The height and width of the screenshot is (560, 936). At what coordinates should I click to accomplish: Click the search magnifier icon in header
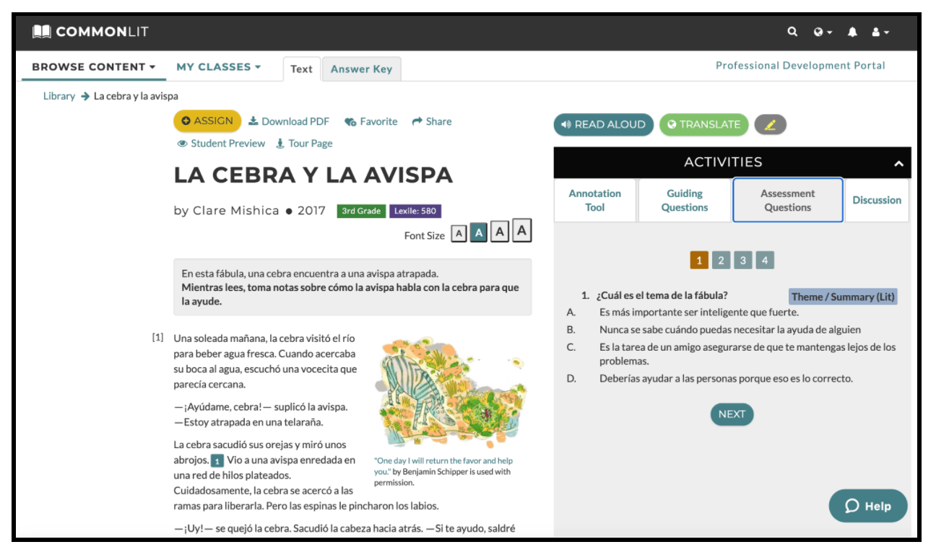[792, 32]
